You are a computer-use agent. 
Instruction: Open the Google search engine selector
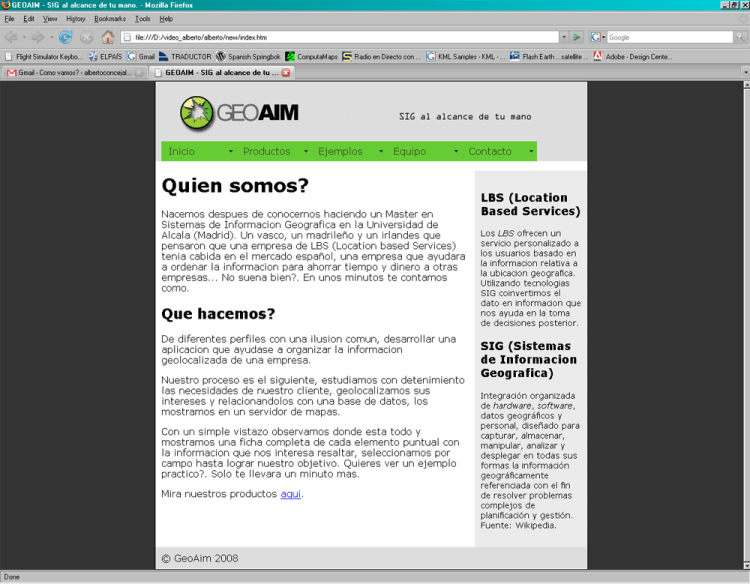point(598,37)
